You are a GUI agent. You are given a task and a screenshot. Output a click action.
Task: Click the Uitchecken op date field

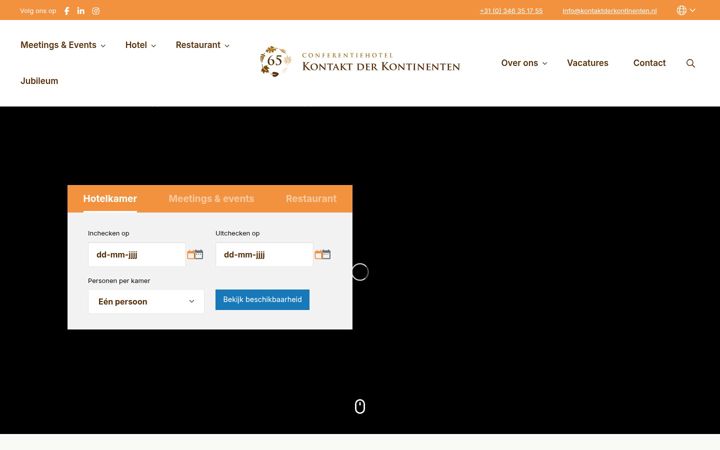tap(264, 254)
